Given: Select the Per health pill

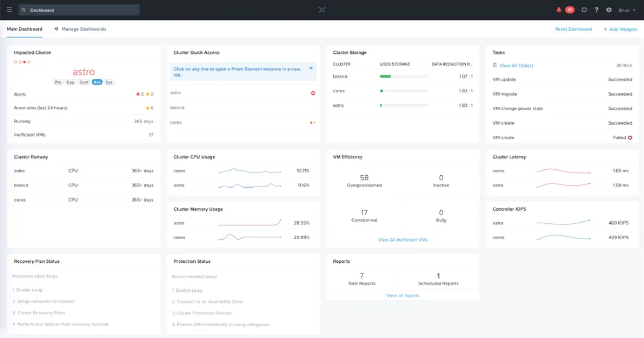Looking at the screenshot, I should point(58,82).
